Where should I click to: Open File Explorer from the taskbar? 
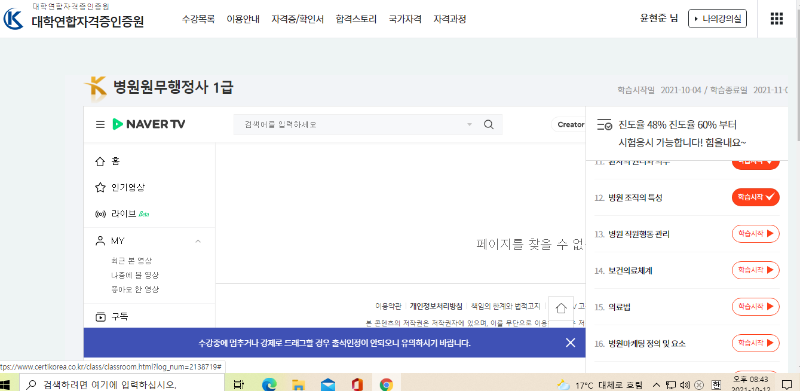pos(298,384)
